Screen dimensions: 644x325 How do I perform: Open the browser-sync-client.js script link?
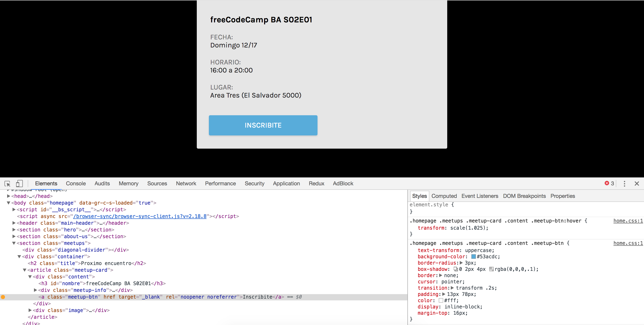click(140, 216)
